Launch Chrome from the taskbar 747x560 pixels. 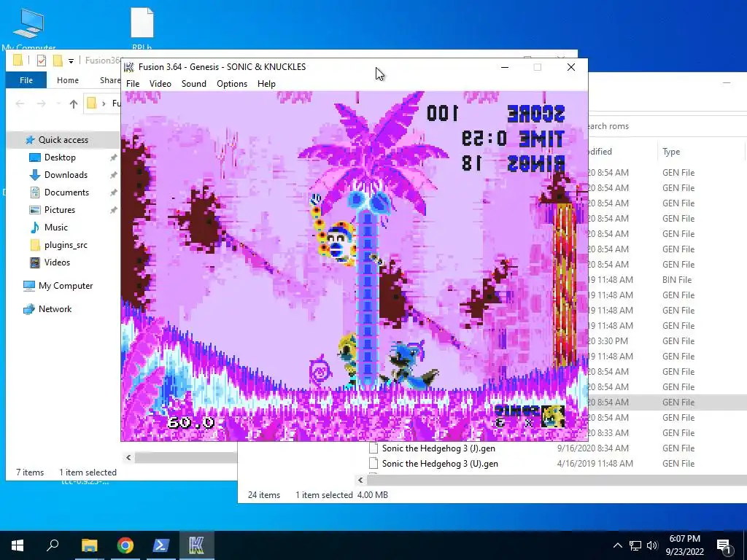point(125,545)
